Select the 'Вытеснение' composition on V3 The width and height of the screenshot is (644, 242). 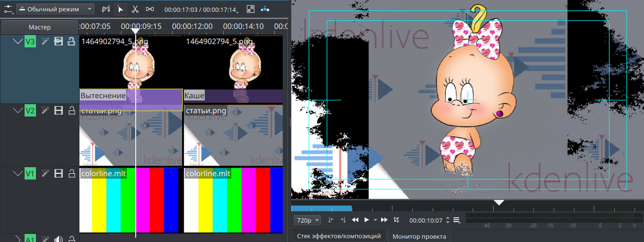[131, 100]
